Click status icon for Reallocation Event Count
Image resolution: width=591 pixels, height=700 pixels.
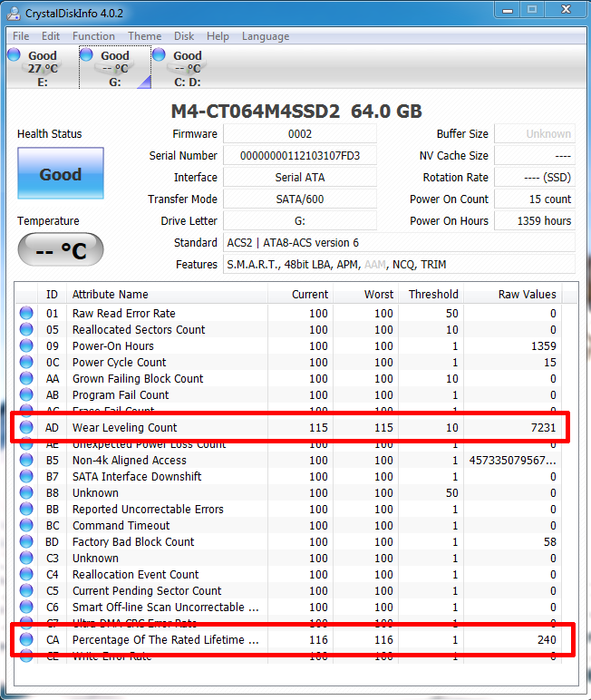[x=26, y=574]
